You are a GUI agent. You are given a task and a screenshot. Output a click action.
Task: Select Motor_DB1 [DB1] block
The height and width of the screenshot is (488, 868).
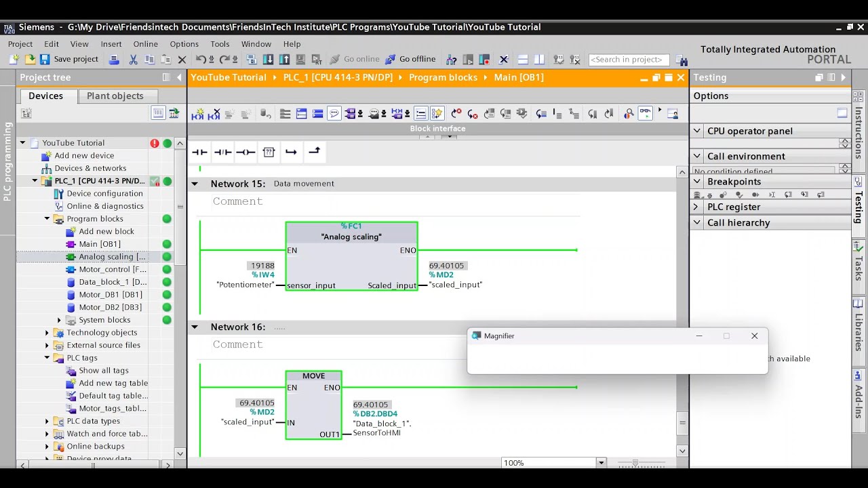click(111, 295)
